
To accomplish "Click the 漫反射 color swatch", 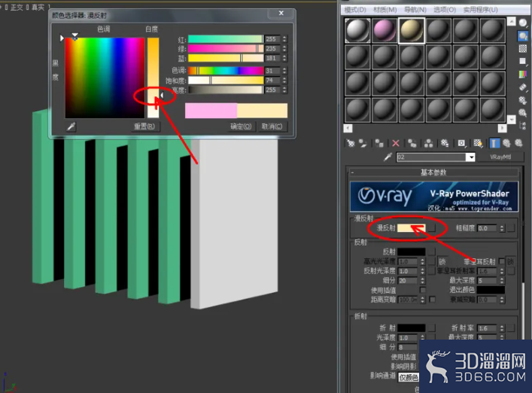I will 411,228.
